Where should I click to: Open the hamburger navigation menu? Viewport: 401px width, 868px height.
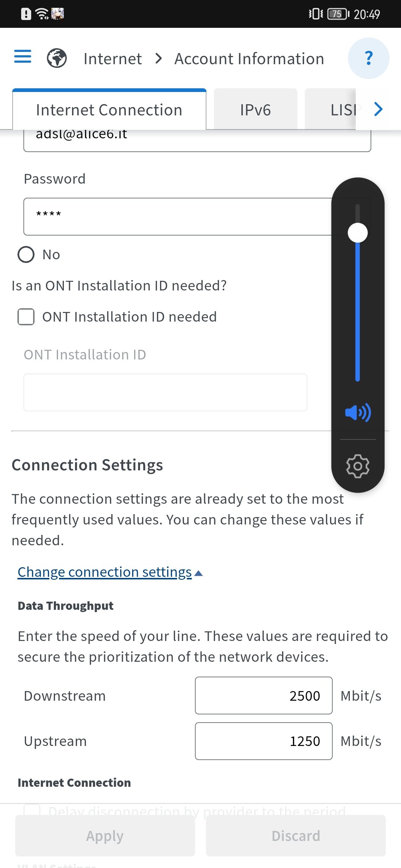click(23, 57)
